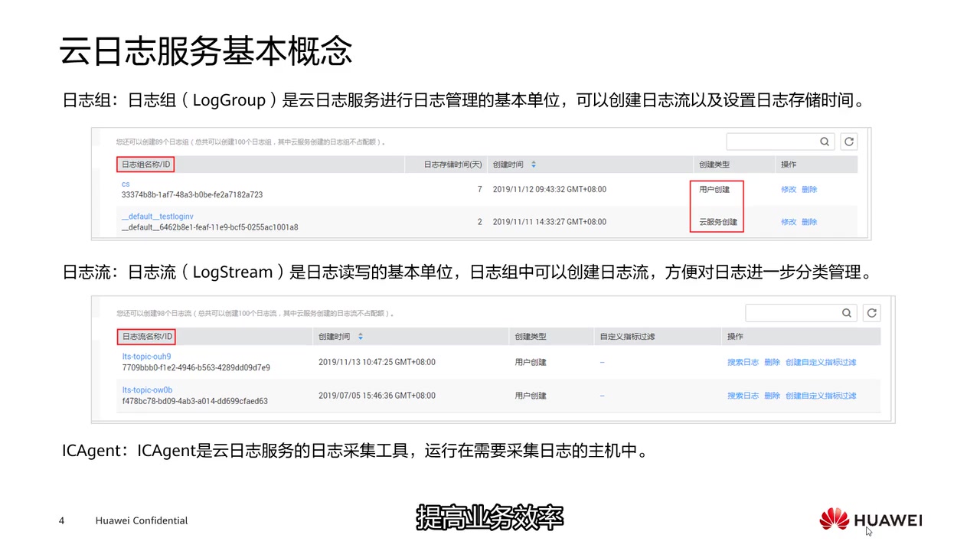This screenshot has width=980, height=551.
Task: Click 日志流名称/ID column header
Action: click(x=148, y=337)
